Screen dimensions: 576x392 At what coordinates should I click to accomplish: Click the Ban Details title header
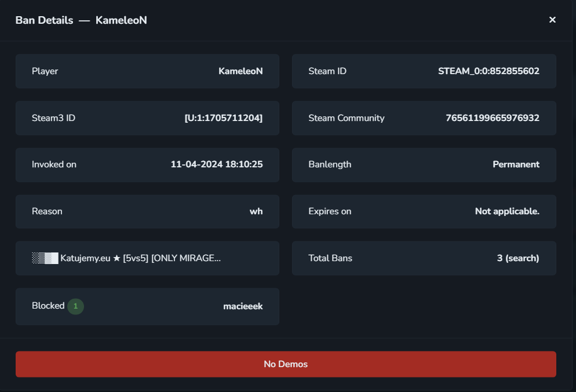pos(81,20)
